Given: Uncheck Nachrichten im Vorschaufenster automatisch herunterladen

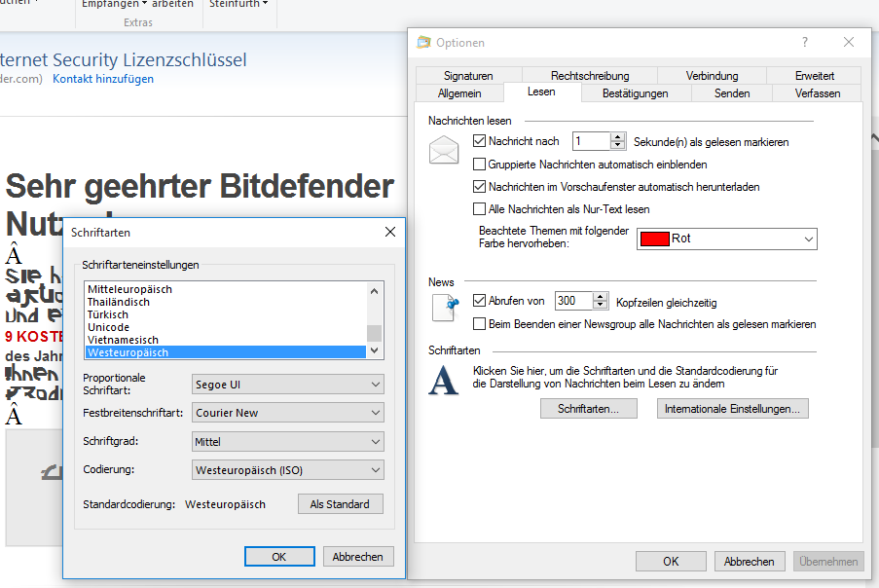Looking at the screenshot, I should [479, 186].
